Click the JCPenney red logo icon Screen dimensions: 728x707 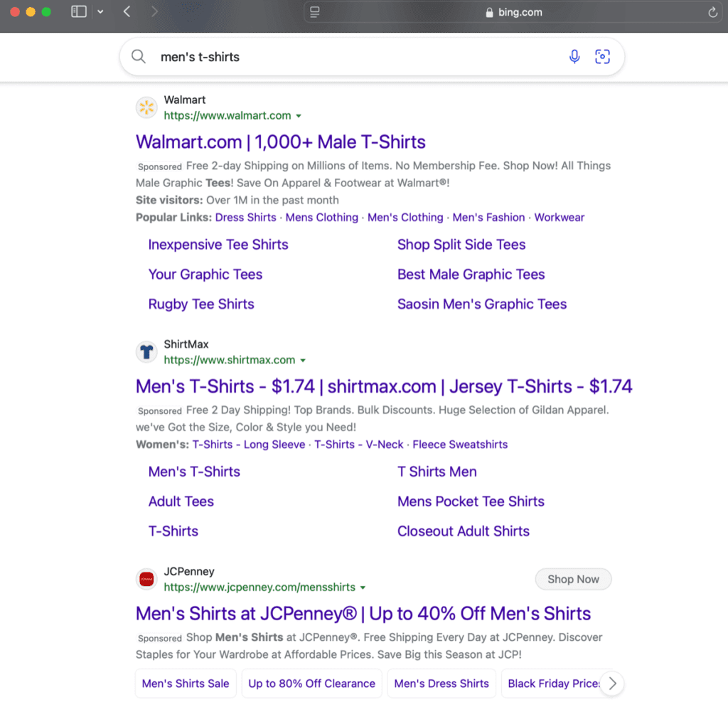tap(146, 579)
